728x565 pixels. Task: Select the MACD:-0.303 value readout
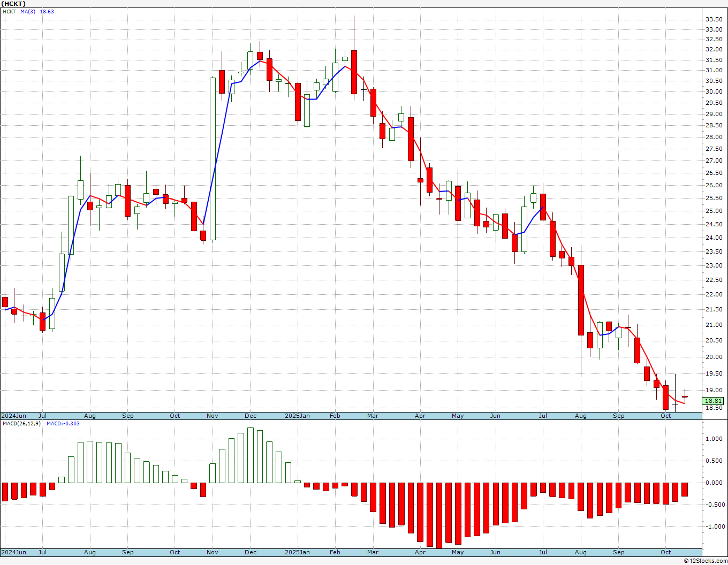[63, 424]
